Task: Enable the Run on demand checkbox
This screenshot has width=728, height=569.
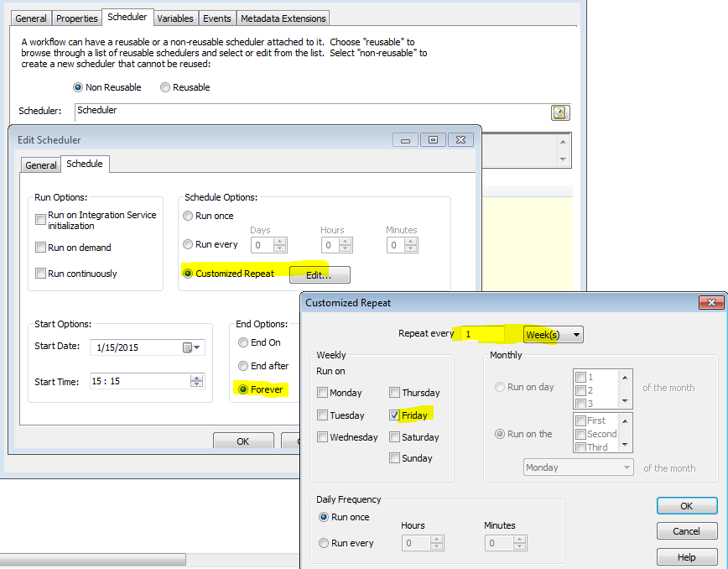Action: coord(40,247)
